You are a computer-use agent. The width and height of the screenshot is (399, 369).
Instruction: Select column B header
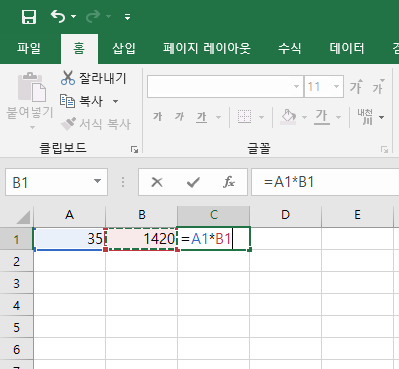(142, 215)
